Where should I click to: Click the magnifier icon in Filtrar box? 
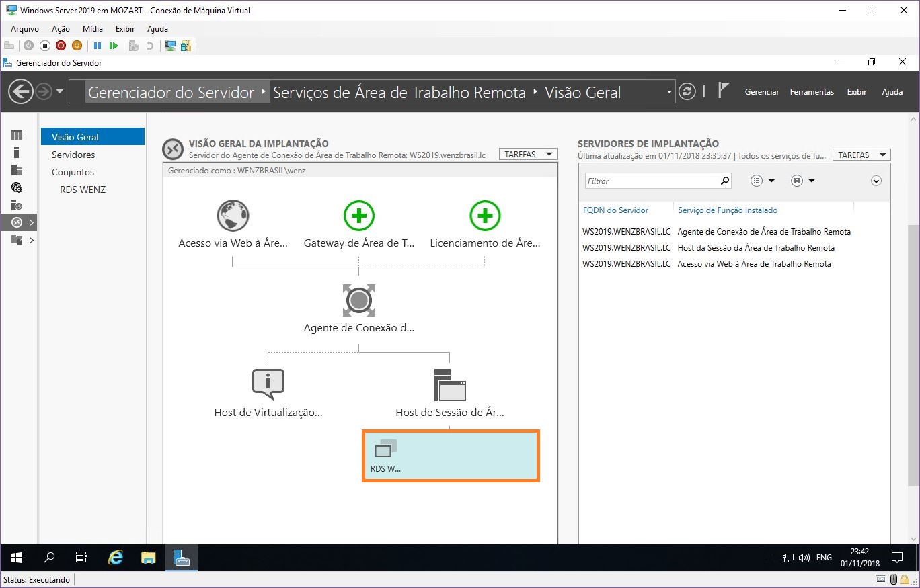pyautogui.click(x=724, y=181)
